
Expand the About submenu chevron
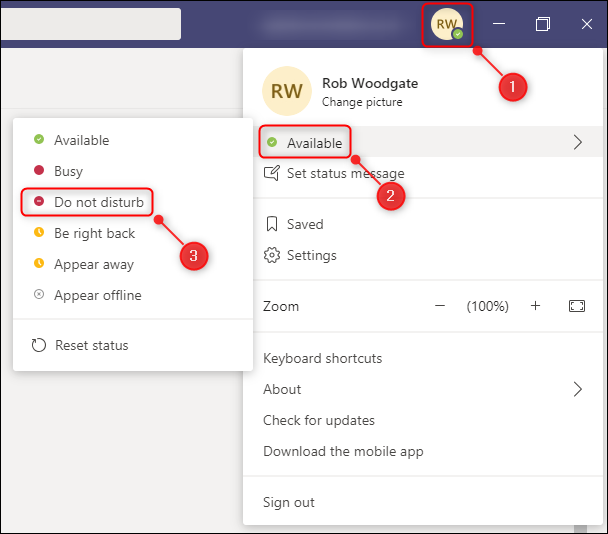click(x=577, y=389)
